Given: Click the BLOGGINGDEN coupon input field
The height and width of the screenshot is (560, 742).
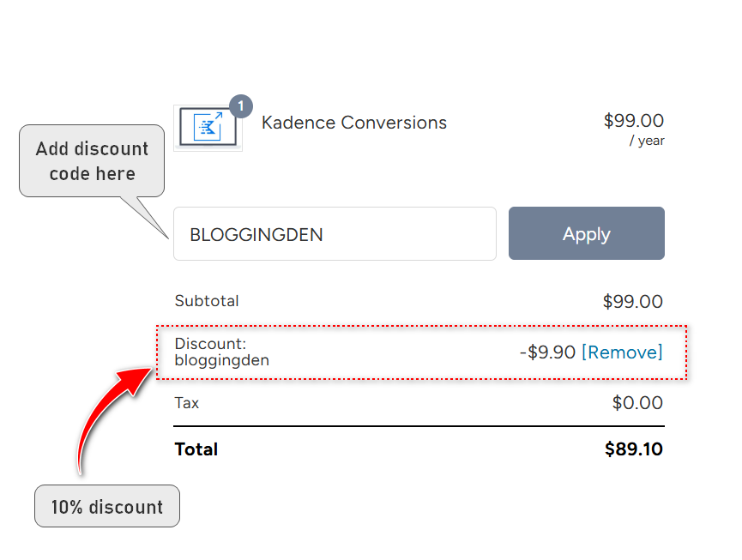Looking at the screenshot, I should [335, 233].
